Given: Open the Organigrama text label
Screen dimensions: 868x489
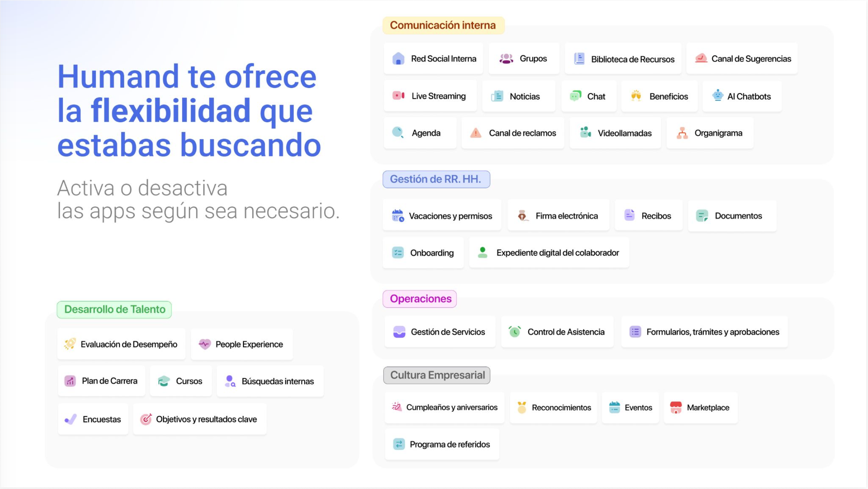Looking at the screenshot, I should pyautogui.click(x=719, y=133).
